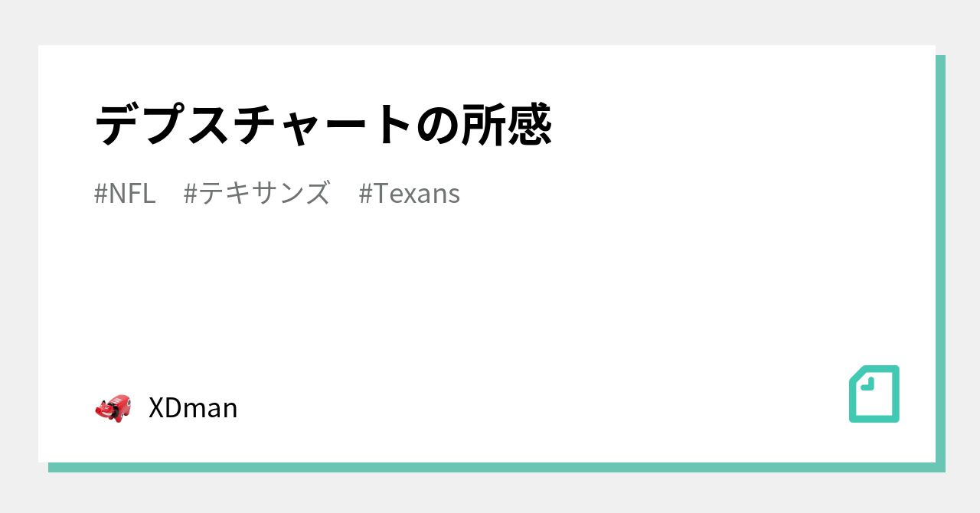Click the clock-shaped mark inside the note logo
The width and height of the screenshot is (980, 513).
(x=867, y=385)
